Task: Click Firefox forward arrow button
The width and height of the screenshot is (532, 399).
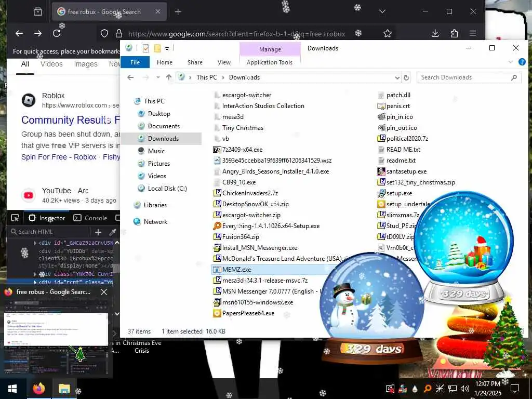Action: [x=38, y=33]
